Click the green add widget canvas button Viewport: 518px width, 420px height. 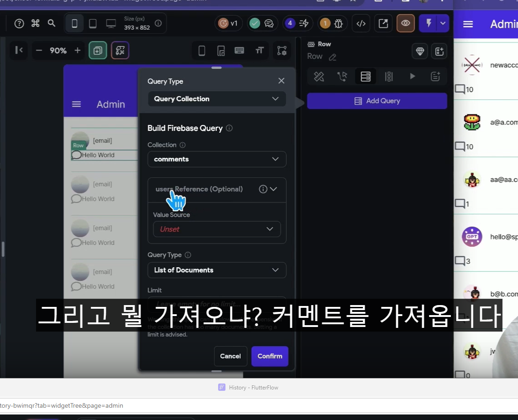[x=98, y=51]
